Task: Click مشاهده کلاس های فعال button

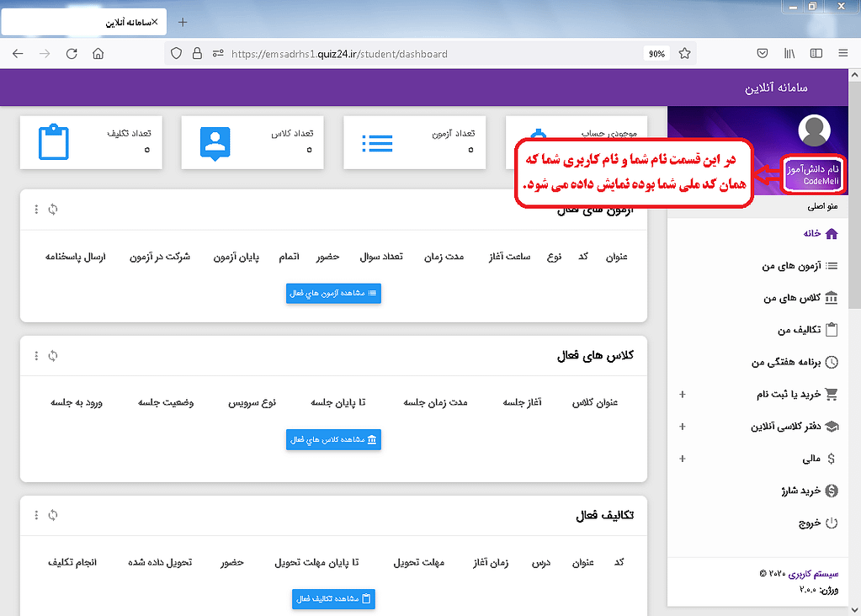Action: 333,439
